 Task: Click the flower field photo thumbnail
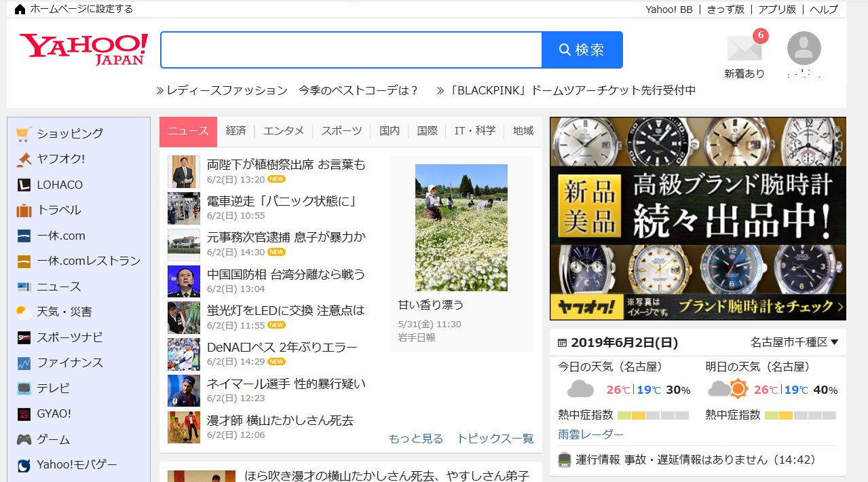(461, 227)
